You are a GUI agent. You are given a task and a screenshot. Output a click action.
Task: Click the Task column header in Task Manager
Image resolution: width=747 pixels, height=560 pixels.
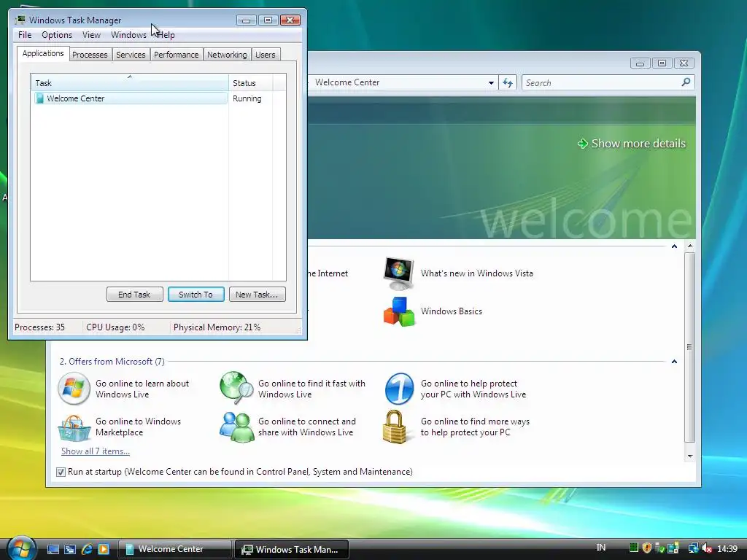[x=130, y=83]
